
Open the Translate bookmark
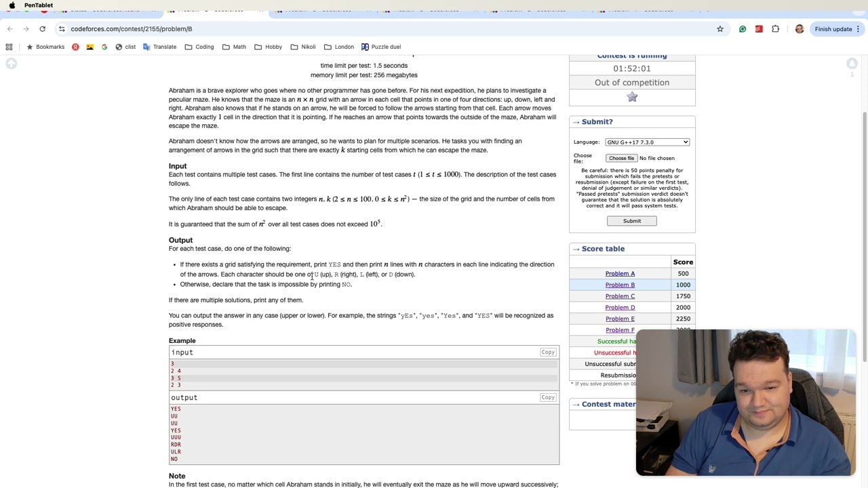(159, 47)
